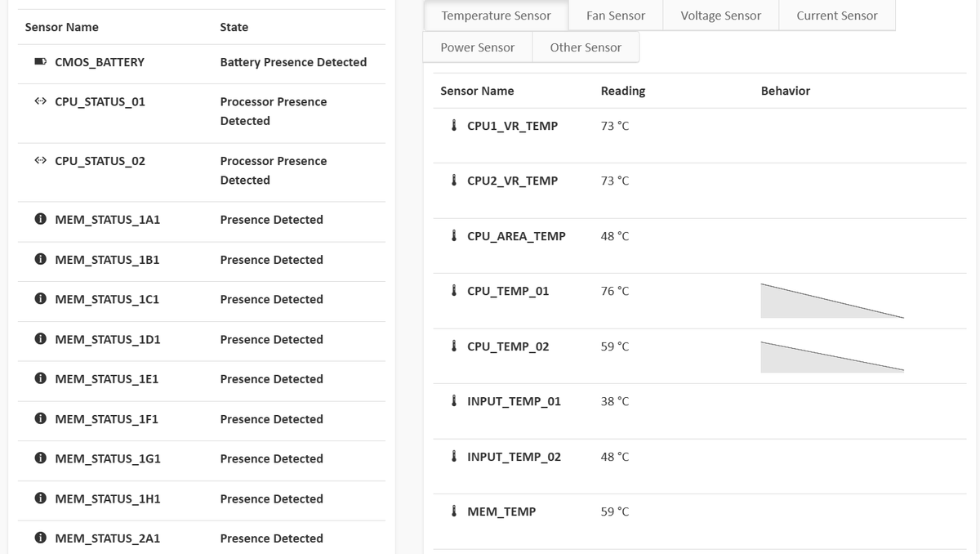Click the thermometer icon for INPUT_TEMP_02
The height and width of the screenshot is (554, 980).
453,457
